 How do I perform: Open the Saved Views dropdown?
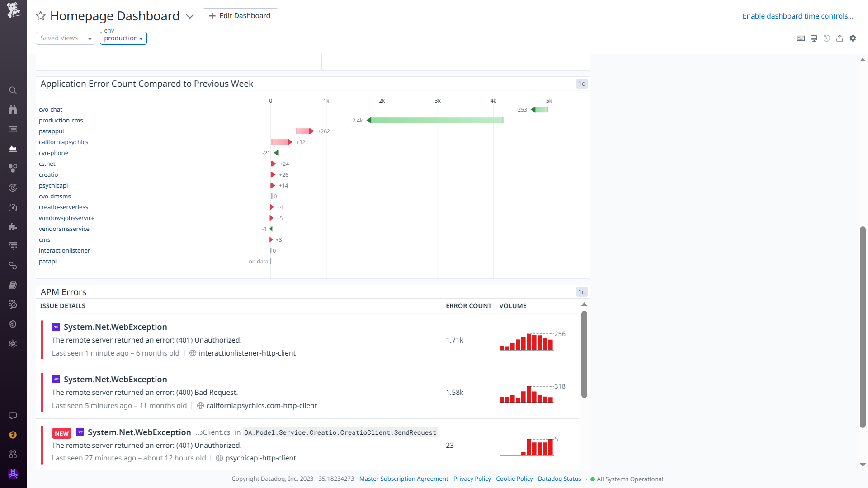pyautogui.click(x=66, y=38)
